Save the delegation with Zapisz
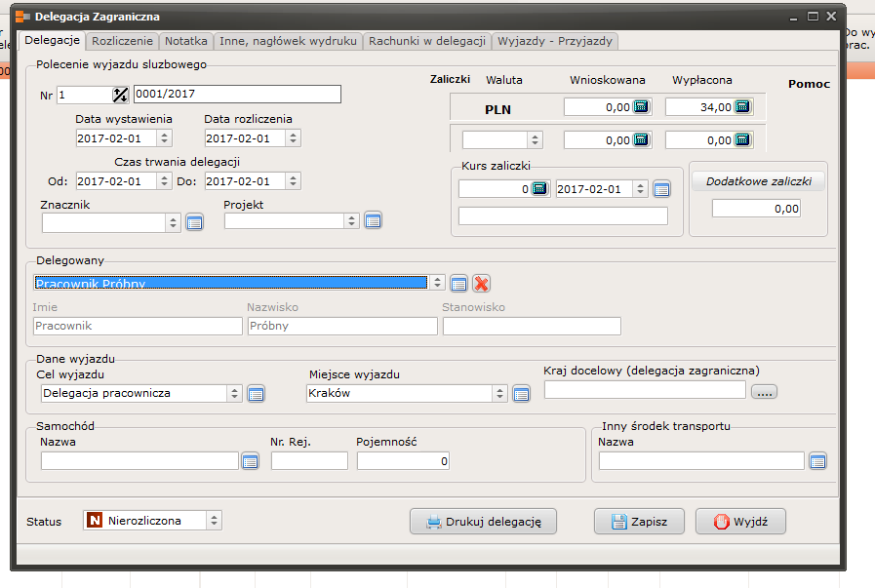Image resolution: width=875 pixels, height=588 pixels. (x=639, y=522)
